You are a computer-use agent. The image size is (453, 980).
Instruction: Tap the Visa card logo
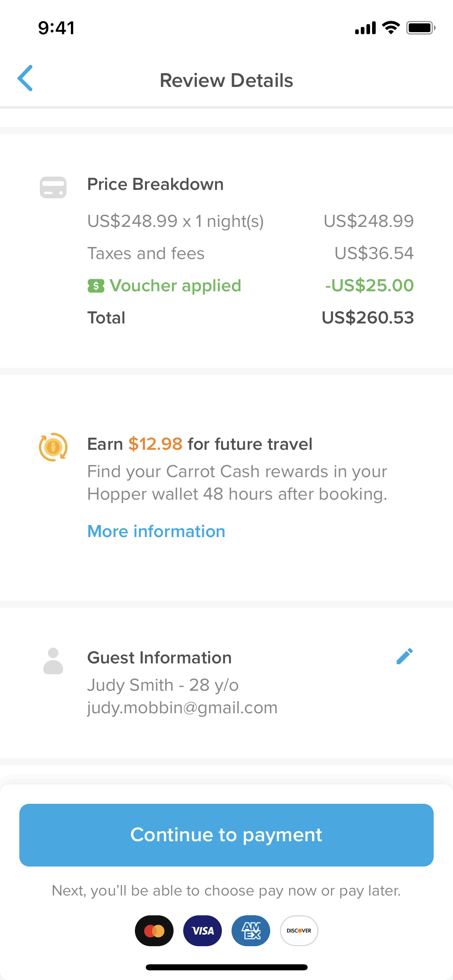(x=203, y=931)
